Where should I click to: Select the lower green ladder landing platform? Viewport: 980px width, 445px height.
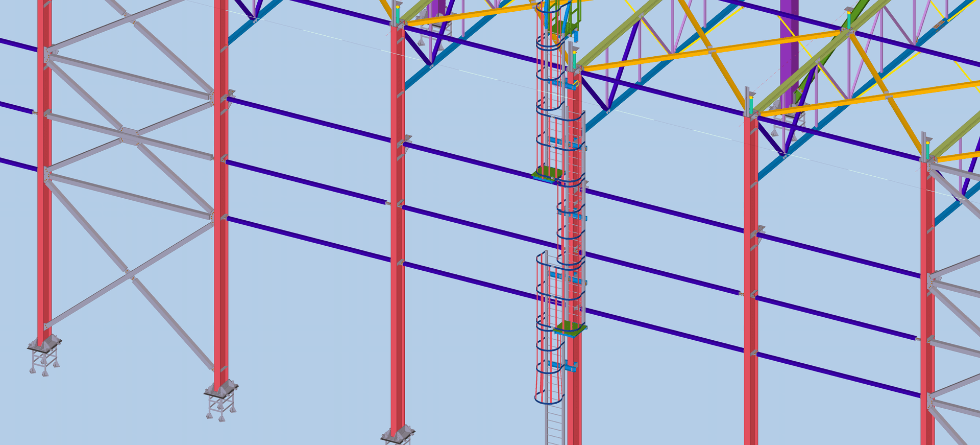coord(571,328)
